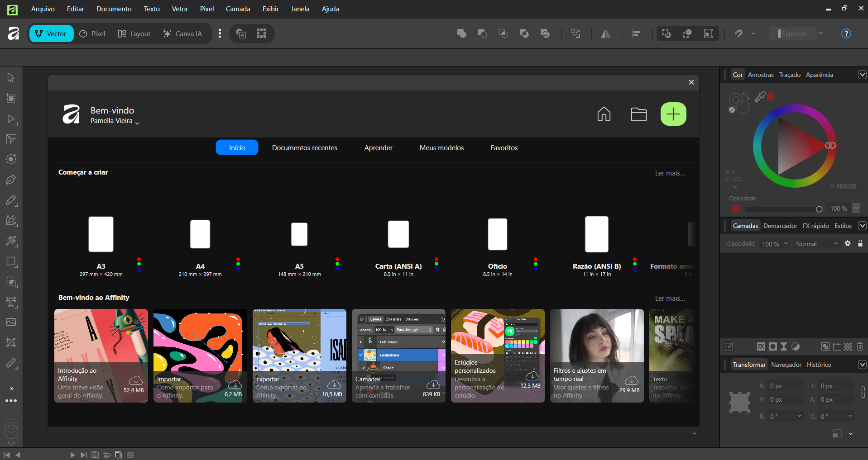Pick the eyedropper color picker tool

point(760,96)
